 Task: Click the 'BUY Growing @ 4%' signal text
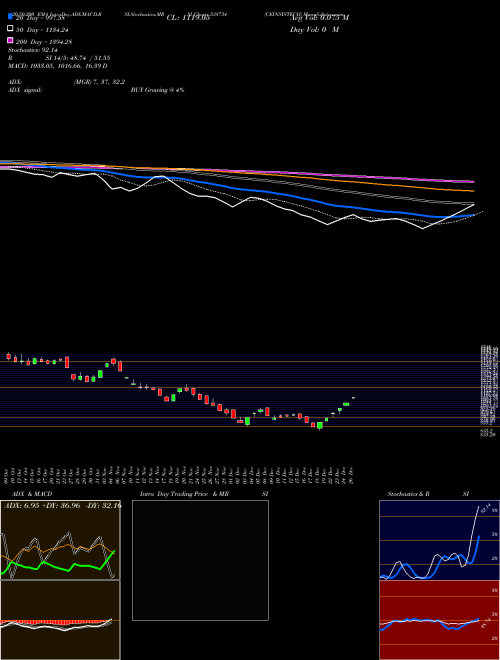(x=157, y=90)
